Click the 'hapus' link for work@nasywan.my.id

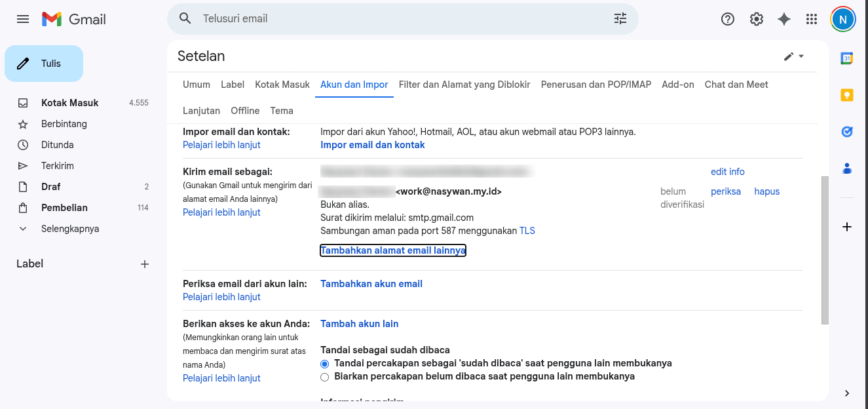(766, 191)
